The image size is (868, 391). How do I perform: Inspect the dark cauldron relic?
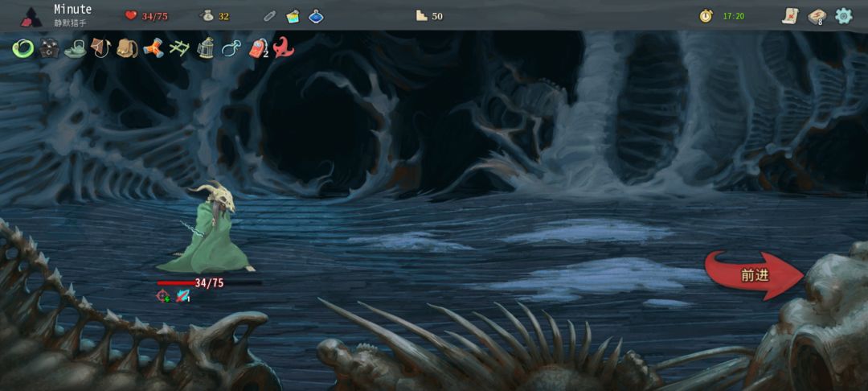49,49
